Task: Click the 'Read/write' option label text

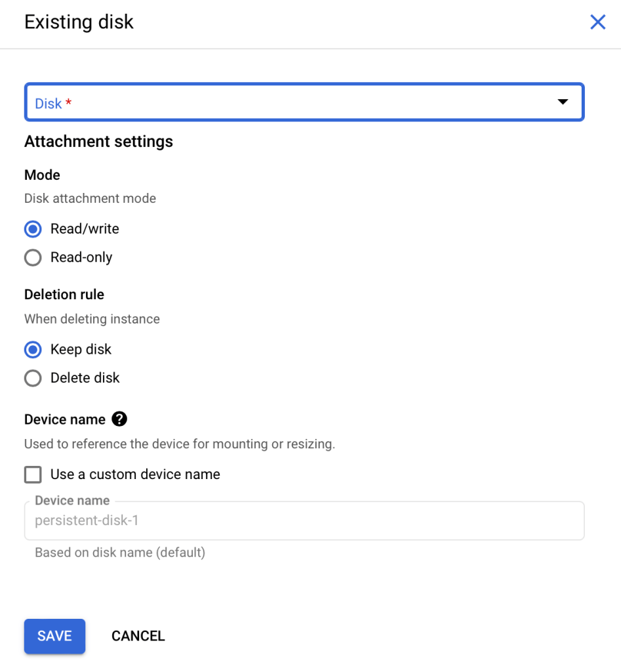Action: pos(85,229)
